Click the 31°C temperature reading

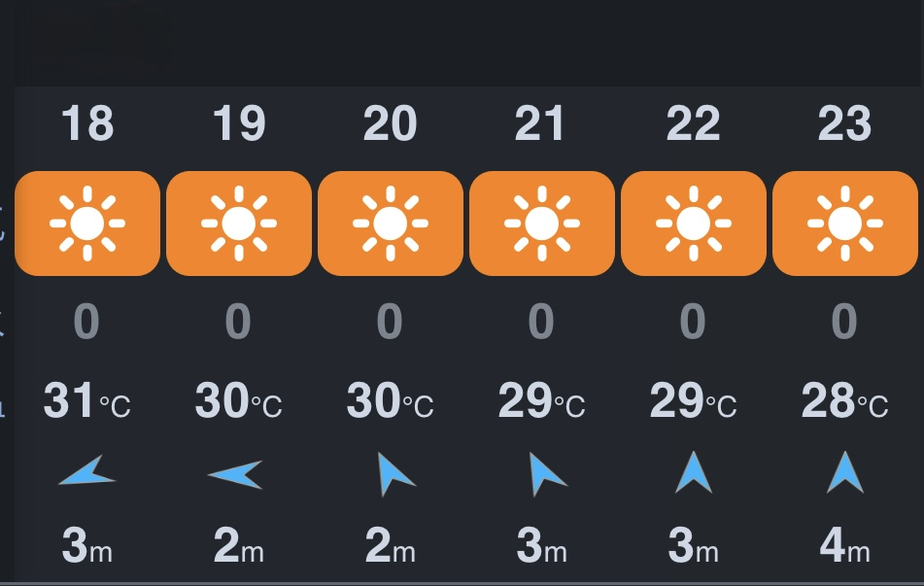point(86,401)
